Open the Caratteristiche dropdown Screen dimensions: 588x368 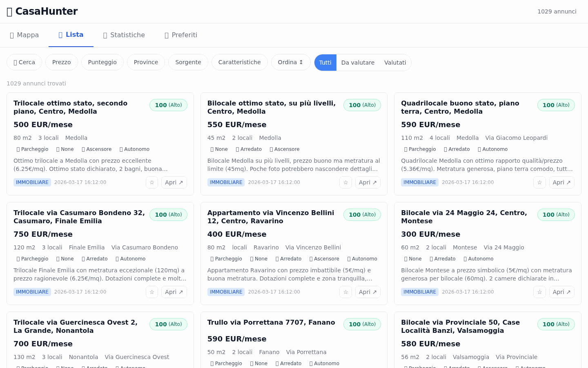click(239, 62)
